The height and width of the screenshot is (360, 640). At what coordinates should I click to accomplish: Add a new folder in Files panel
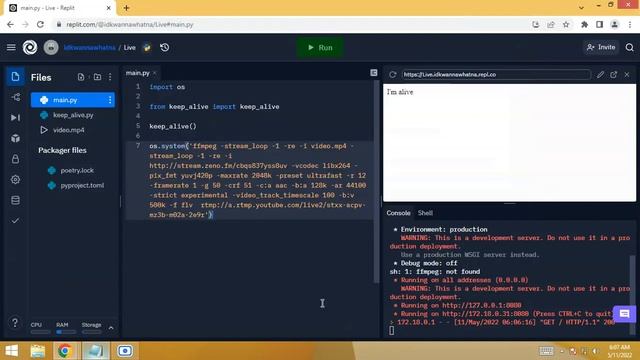click(x=97, y=77)
